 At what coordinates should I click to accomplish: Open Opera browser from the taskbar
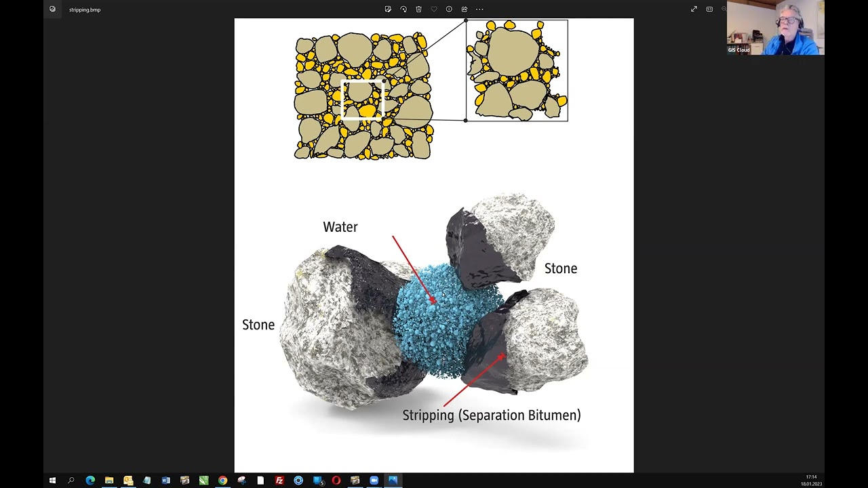[x=336, y=481]
